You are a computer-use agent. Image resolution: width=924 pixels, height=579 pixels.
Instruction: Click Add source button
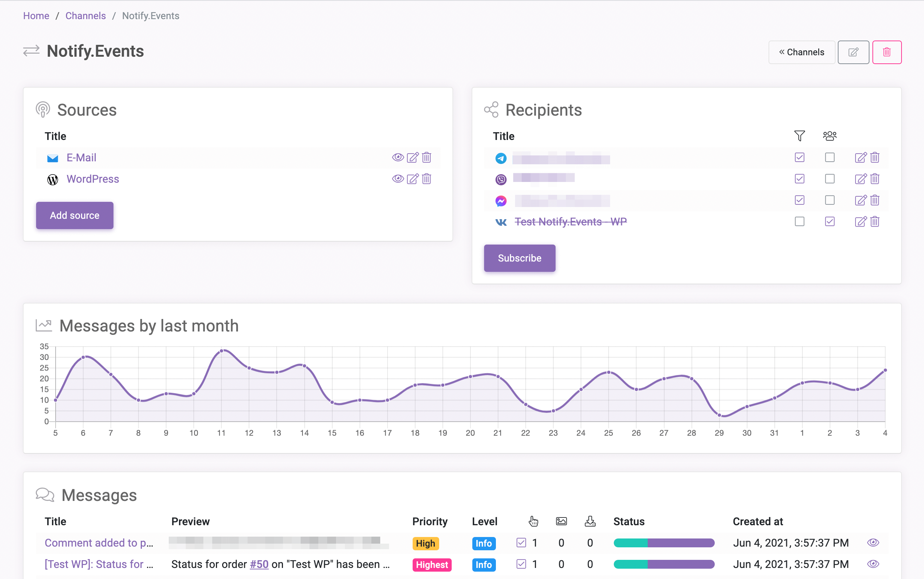point(74,215)
